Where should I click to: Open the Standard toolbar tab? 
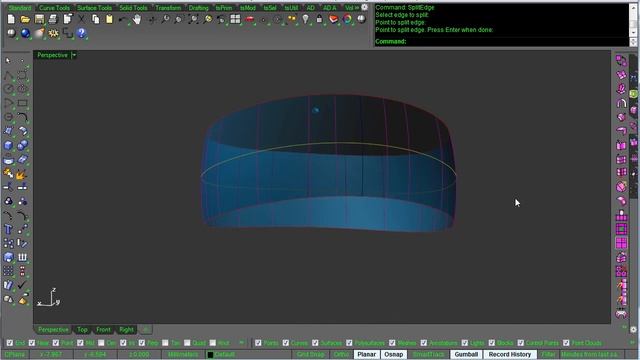20,8
